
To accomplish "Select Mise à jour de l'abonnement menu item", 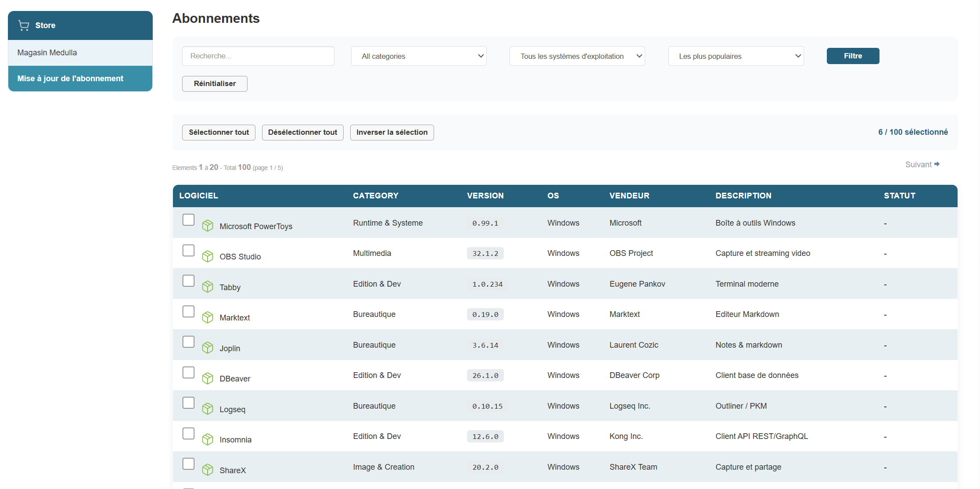I will [80, 79].
